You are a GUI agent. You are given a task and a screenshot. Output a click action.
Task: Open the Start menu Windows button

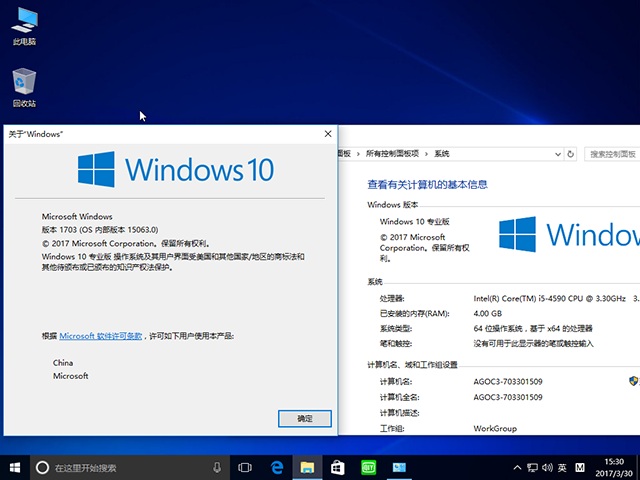pos(16,467)
